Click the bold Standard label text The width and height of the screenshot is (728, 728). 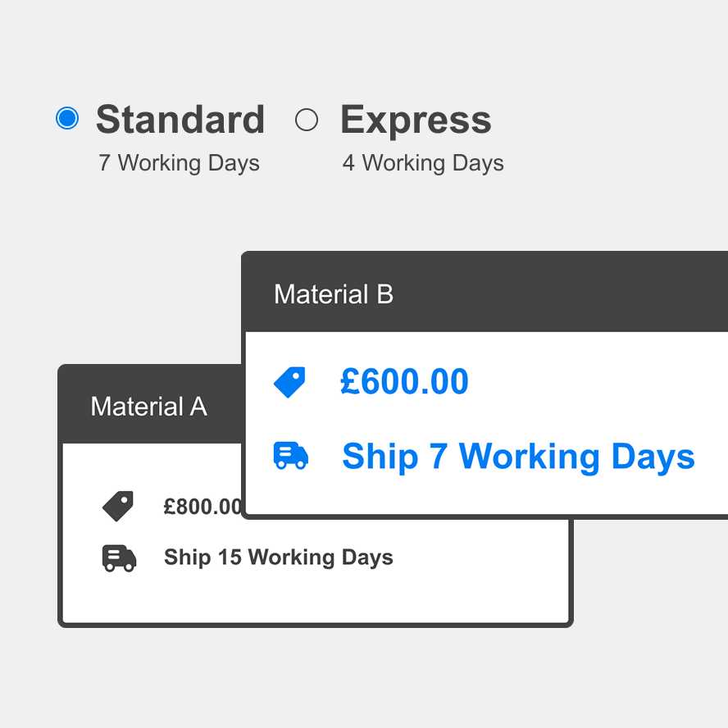click(180, 120)
